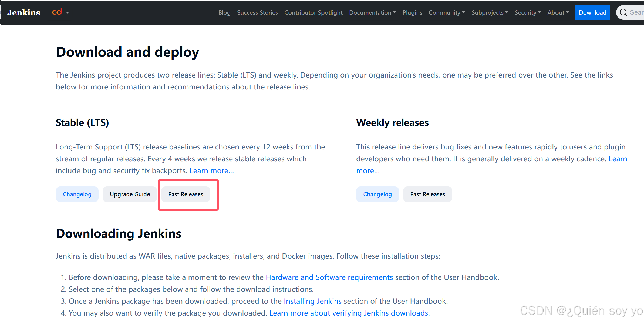Viewport: 644px width, 321px height.
Task: Click inside the Search input field
Action: [636, 12]
